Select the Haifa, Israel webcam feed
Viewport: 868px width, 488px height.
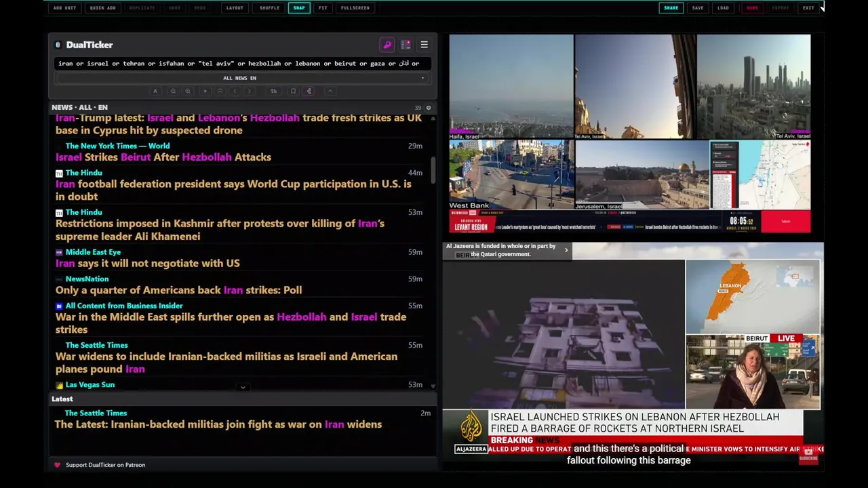click(x=511, y=87)
